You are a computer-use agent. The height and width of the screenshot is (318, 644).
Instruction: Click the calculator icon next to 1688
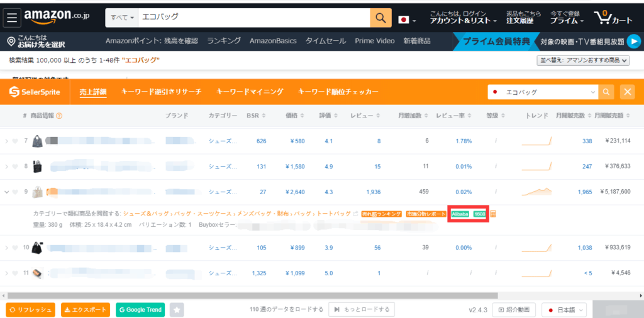coord(493,214)
